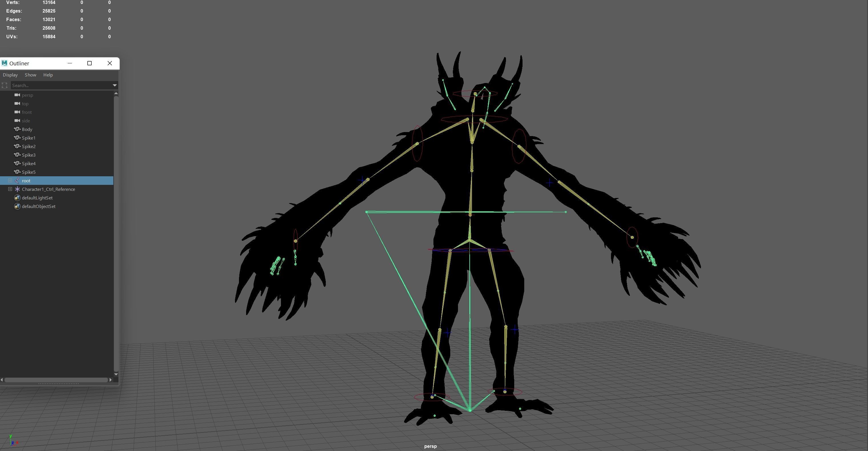The width and height of the screenshot is (868, 451).
Task: Click the Maya logo in Outliner title bar
Action: point(4,63)
